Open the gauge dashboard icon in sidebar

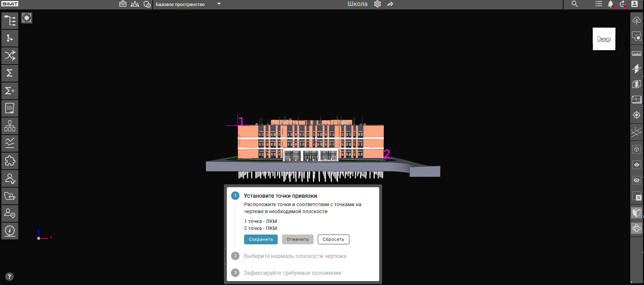click(10, 231)
